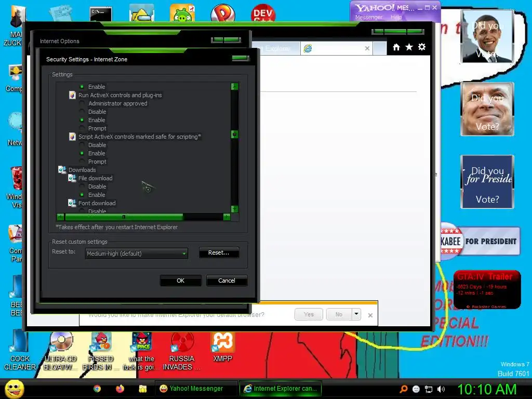Launch Firefox from the taskbar

[x=120, y=389]
